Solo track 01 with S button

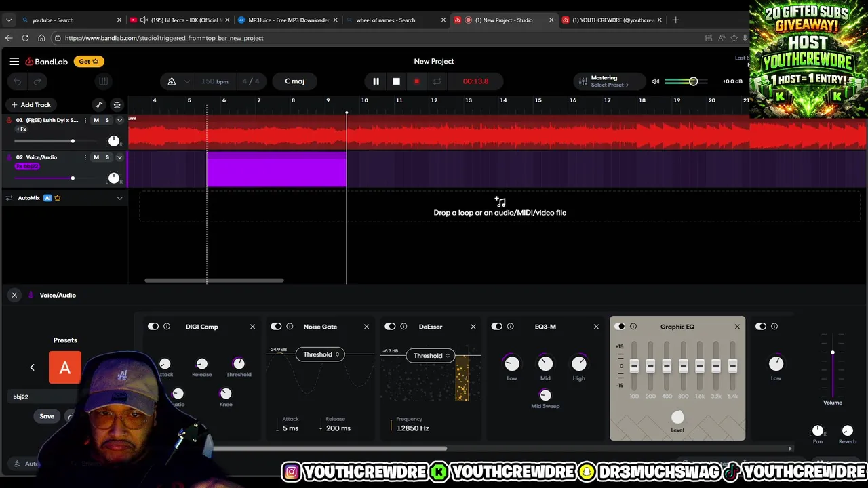[107, 120]
